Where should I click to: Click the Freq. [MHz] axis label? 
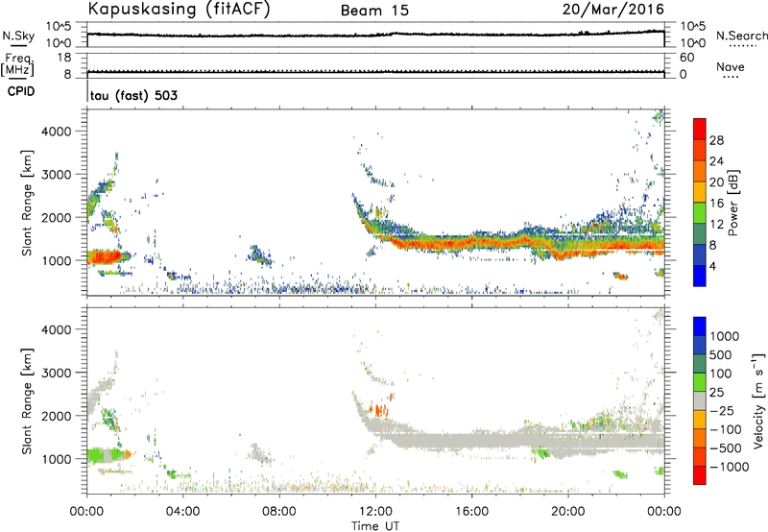(18, 64)
